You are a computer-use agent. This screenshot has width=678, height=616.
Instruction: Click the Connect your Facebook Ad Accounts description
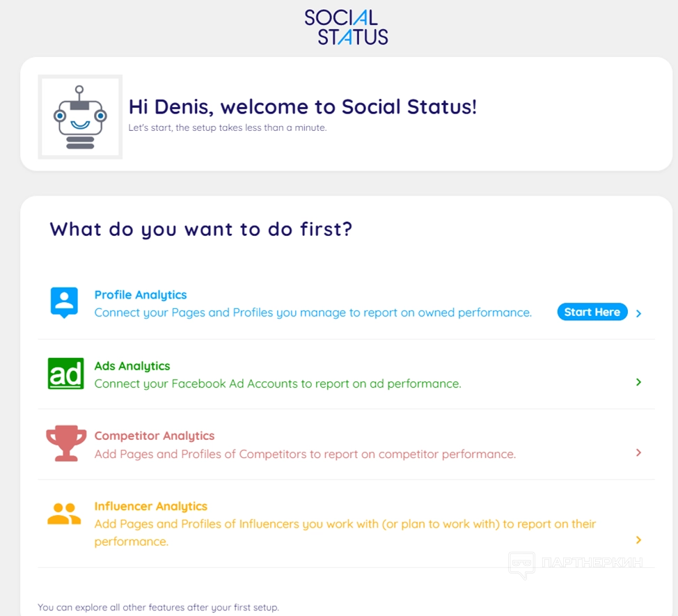(278, 384)
